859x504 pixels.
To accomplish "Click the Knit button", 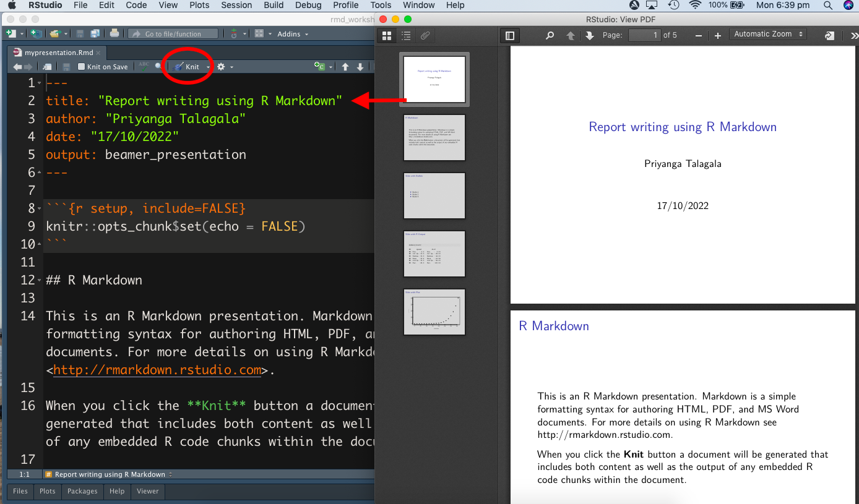I will pyautogui.click(x=187, y=67).
